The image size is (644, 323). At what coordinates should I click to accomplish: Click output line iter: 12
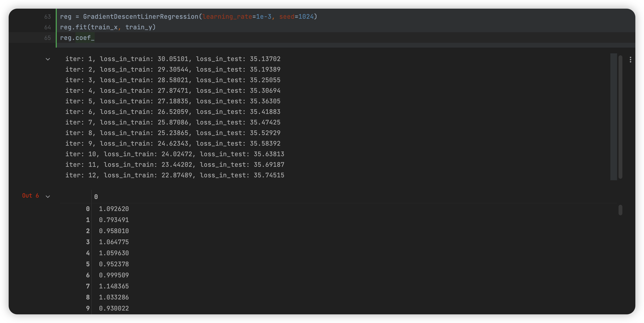click(175, 175)
